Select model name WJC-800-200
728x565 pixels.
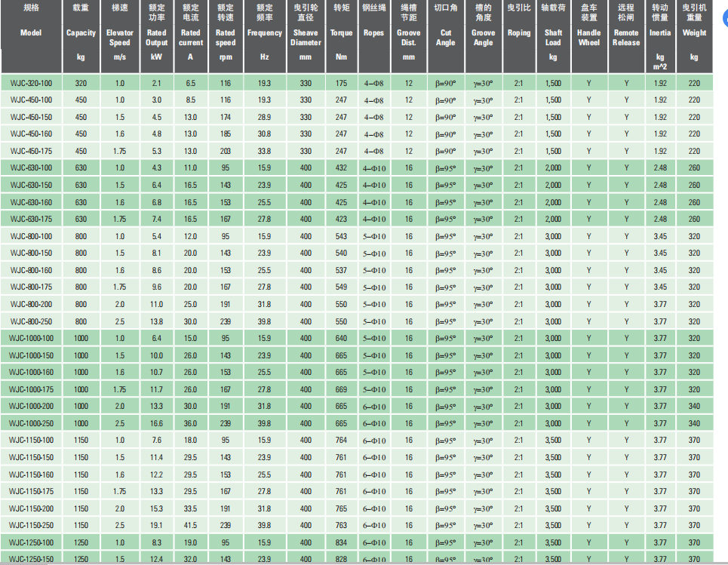click(31, 304)
